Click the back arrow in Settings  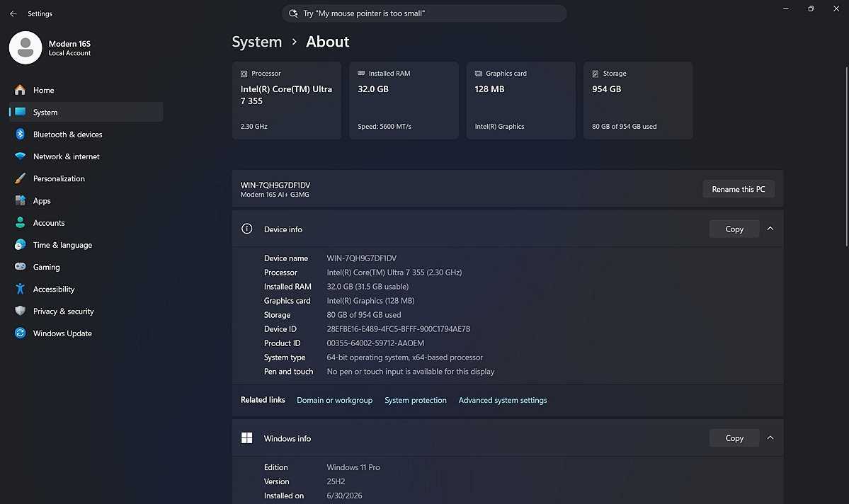pos(13,13)
